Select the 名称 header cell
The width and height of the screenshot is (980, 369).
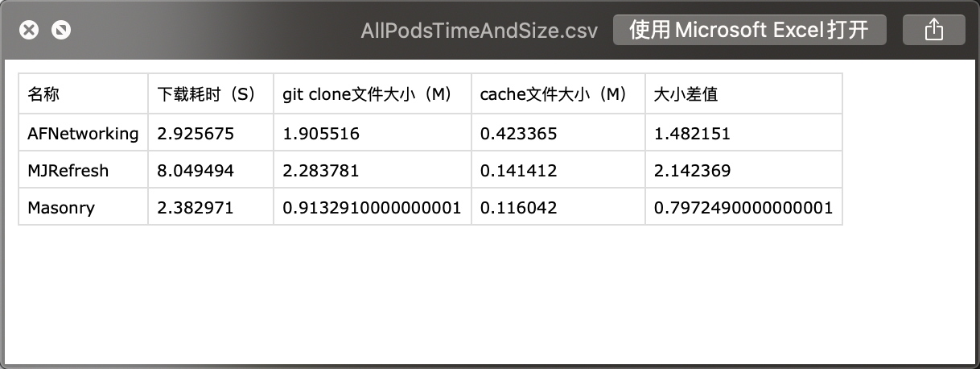(x=84, y=94)
